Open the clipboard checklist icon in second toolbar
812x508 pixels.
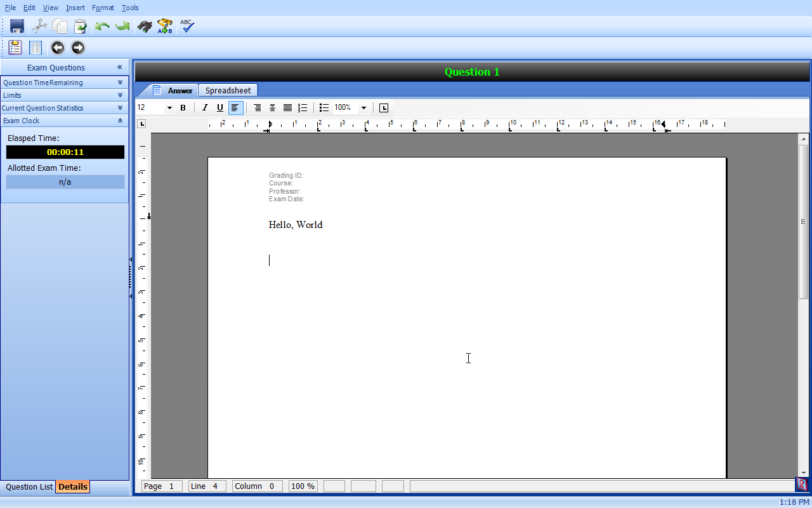click(15, 48)
